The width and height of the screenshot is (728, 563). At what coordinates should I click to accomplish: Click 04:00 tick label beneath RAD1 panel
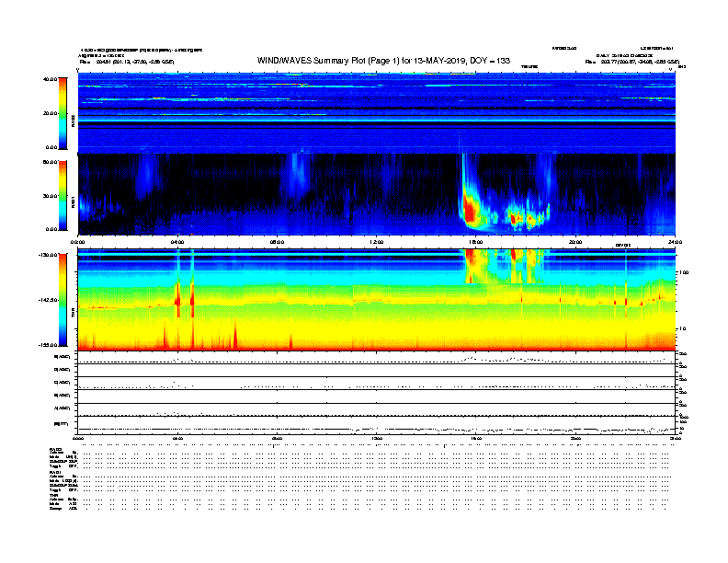(177, 242)
